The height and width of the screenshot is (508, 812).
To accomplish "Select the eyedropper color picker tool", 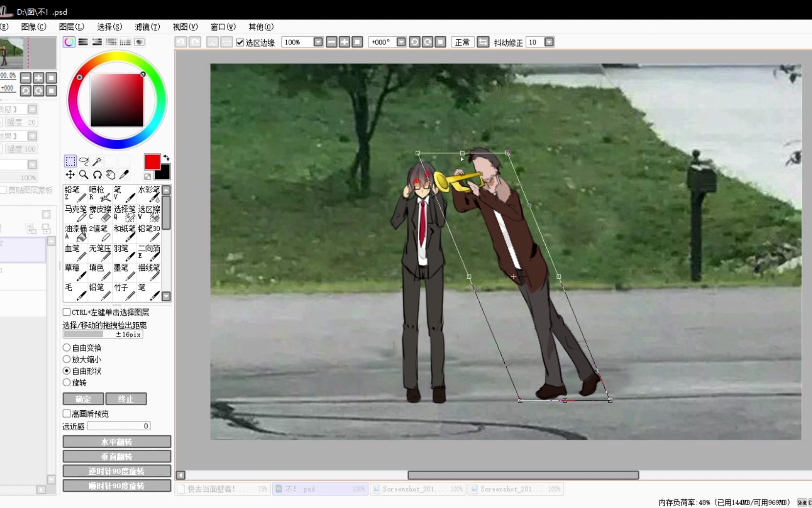I will tap(124, 175).
